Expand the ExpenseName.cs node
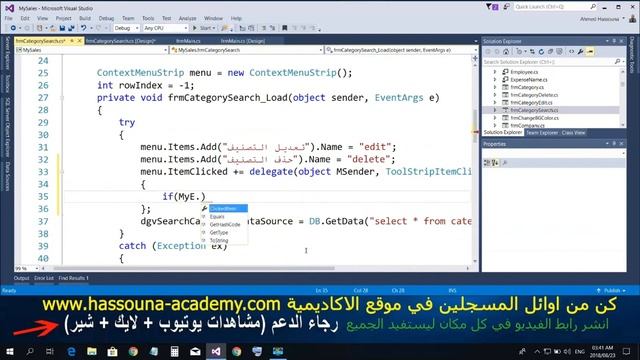The image size is (640, 360). [495, 80]
